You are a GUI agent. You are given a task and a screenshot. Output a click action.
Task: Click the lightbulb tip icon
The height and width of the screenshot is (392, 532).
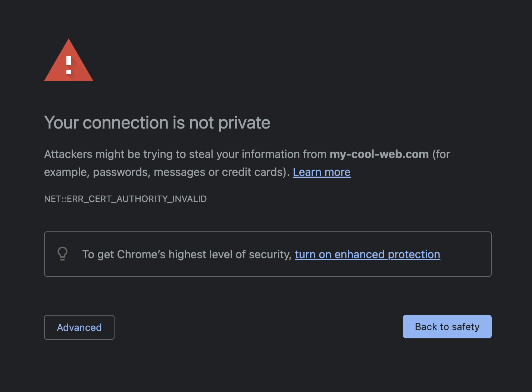pos(63,254)
